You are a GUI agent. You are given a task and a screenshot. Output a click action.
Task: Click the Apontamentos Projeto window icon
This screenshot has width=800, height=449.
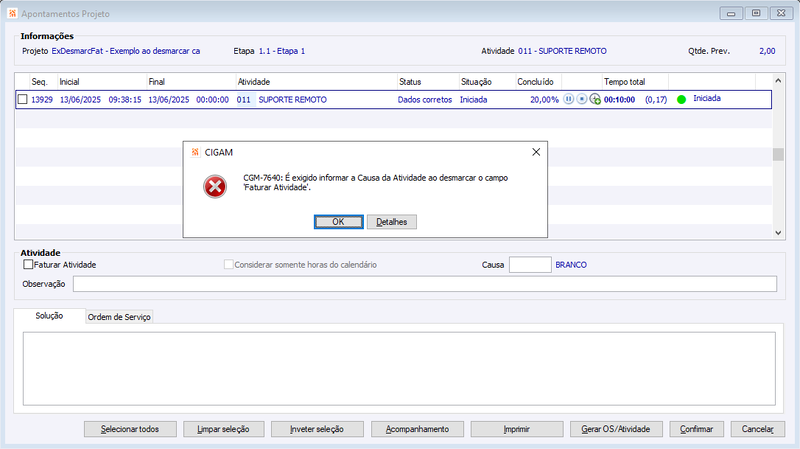click(x=12, y=13)
